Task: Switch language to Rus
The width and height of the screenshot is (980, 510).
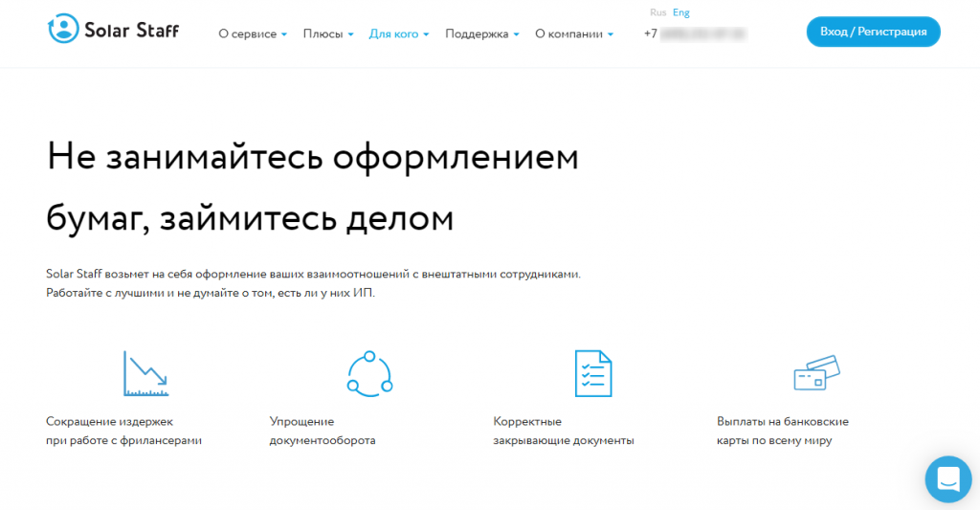Action: 657,12
